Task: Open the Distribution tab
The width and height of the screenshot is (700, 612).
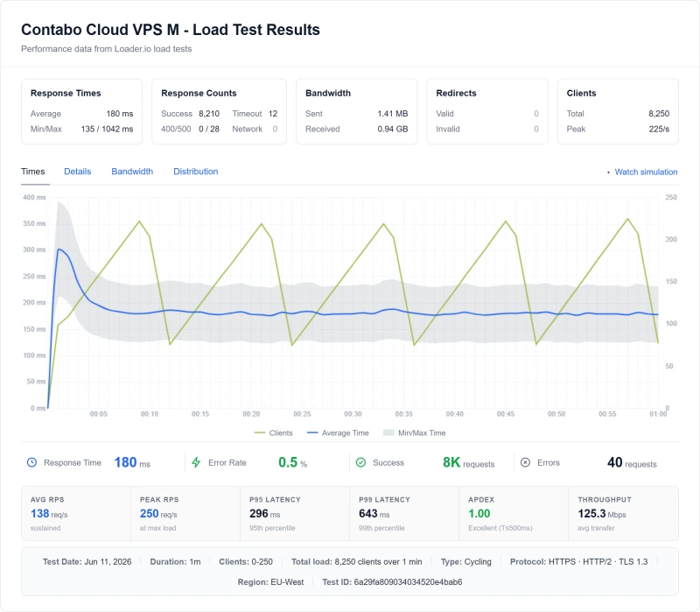Action: [x=195, y=172]
